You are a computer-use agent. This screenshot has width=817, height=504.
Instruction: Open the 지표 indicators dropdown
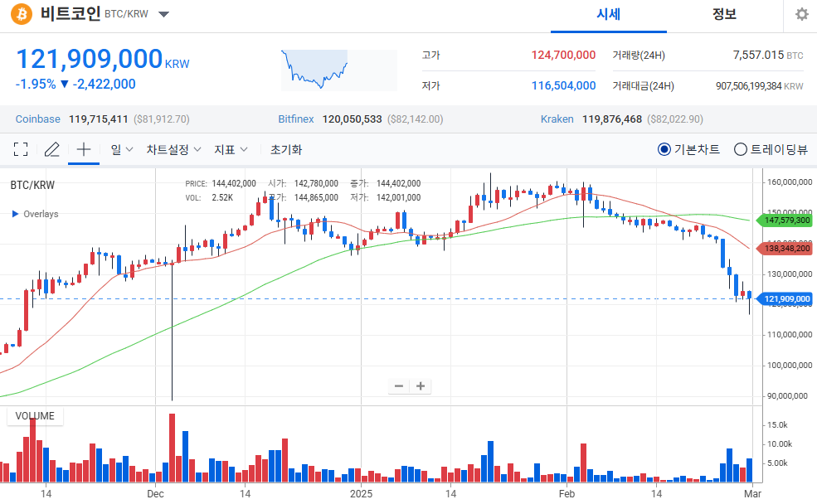(x=230, y=149)
